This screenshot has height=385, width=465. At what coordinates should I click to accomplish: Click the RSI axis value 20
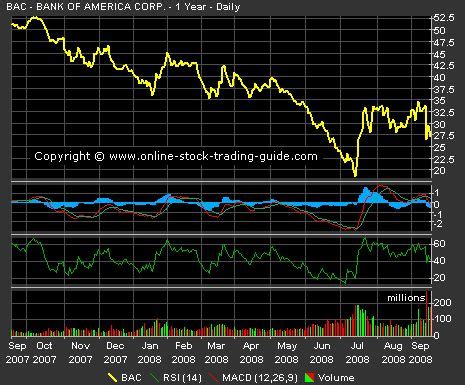(x=440, y=278)
